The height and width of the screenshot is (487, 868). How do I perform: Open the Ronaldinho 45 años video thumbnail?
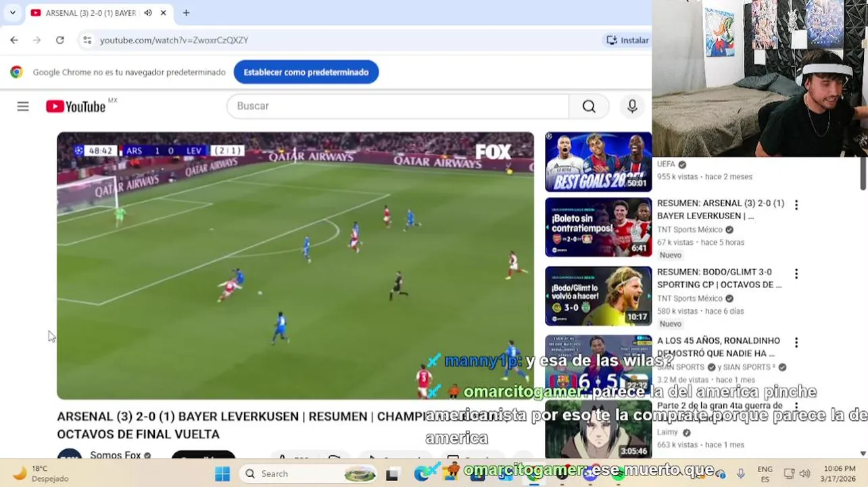coord(598,364)
